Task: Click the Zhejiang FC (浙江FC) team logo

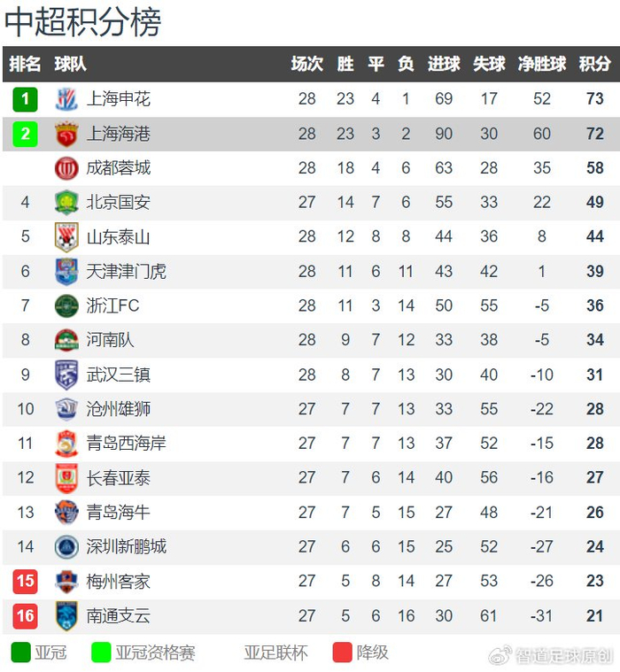Action: 66,306
